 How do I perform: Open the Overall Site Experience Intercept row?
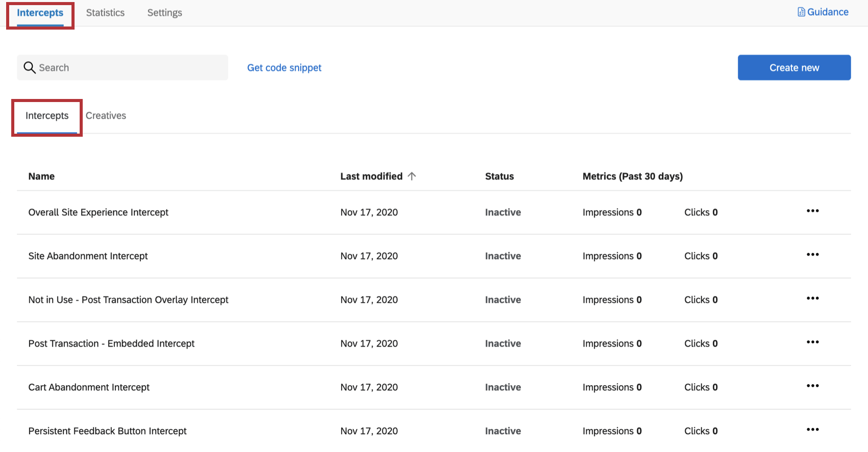[x=99, y=213]
